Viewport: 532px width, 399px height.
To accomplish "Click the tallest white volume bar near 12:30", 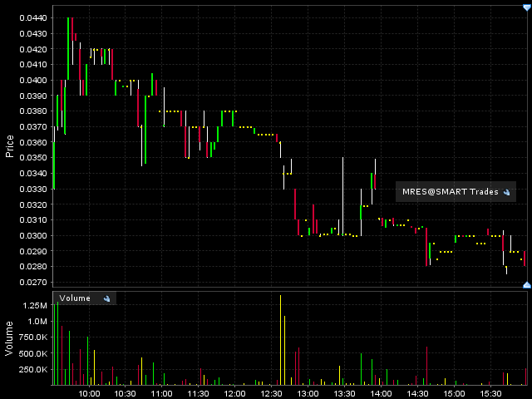I will tap(281, 341).
